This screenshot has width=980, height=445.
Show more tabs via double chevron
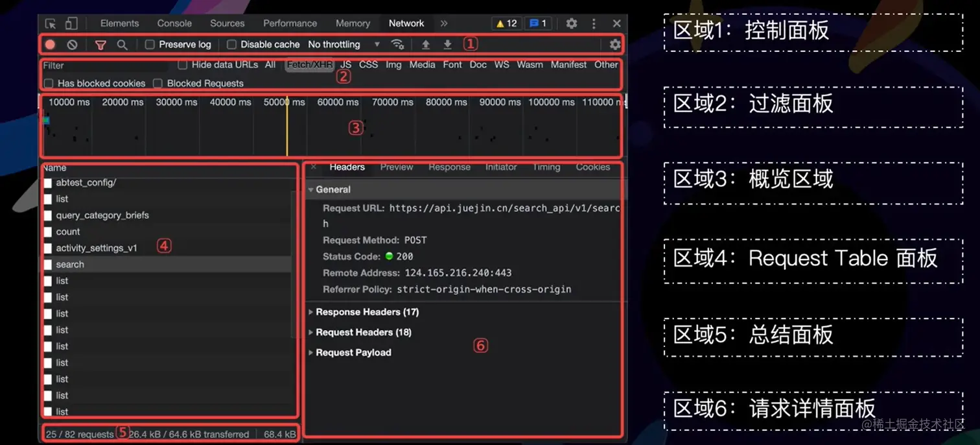pos(444,23)
